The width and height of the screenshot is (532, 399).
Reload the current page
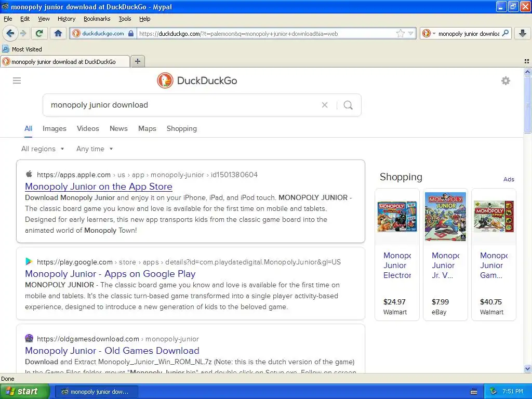tap(39, 33)
